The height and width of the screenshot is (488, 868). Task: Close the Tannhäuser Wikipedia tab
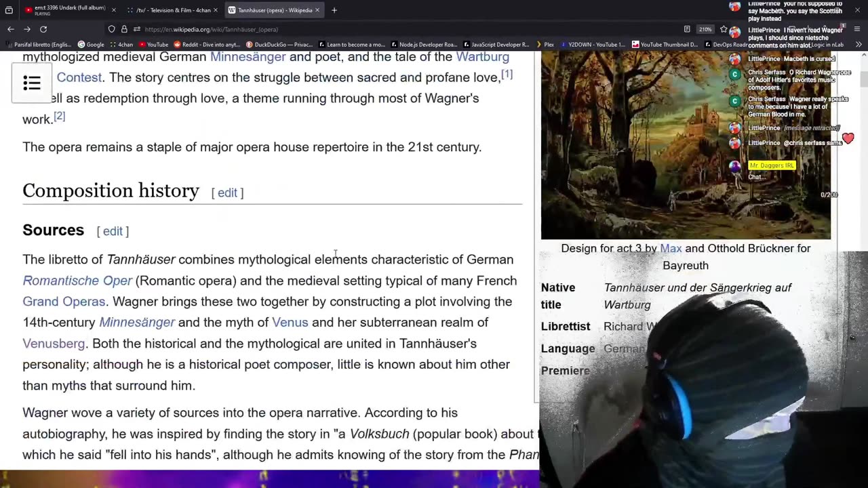[317, 10]
